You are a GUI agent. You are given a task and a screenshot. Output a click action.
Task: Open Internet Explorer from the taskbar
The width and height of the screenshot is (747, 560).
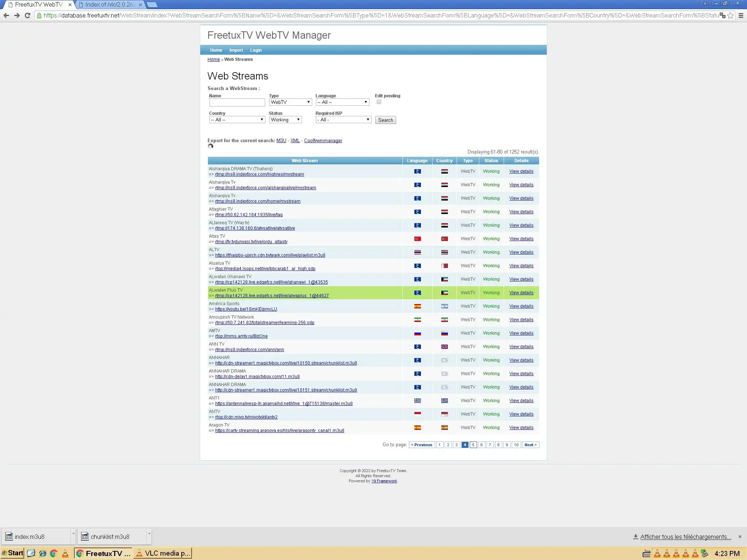[43, 553]
